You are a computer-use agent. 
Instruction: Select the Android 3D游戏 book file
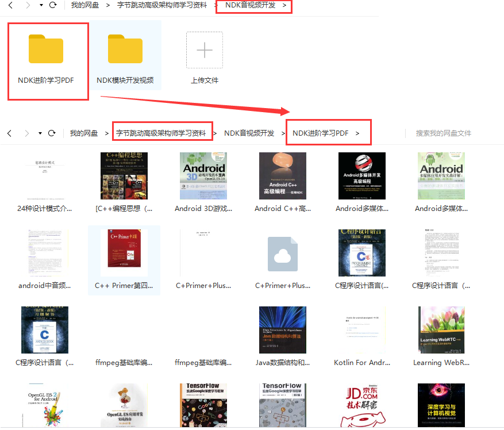click(x=203, y=182)
